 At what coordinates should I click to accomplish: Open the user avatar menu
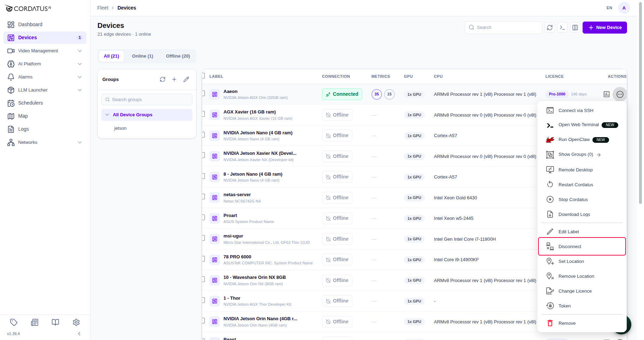[x=624, y=8]
